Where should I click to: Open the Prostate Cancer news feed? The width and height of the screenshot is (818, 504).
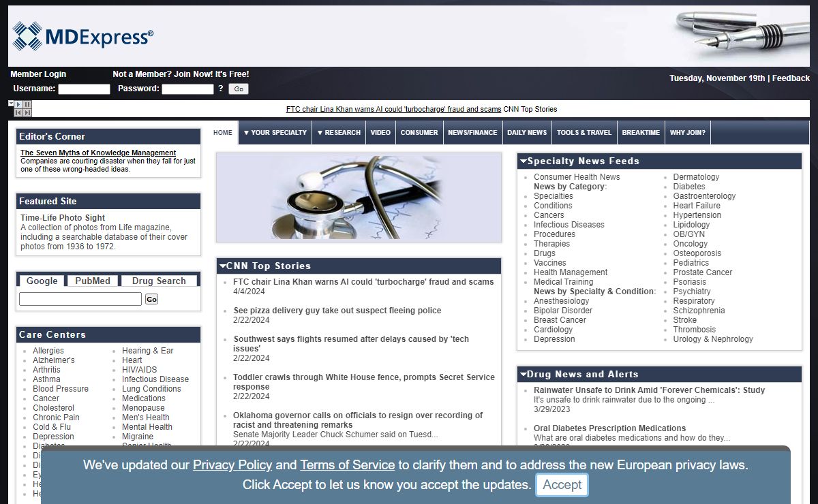pos(703,272)
